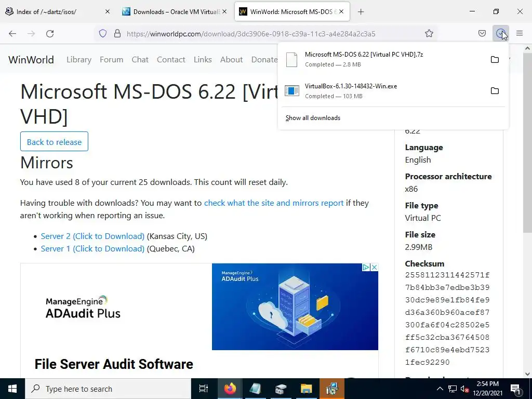Bookmark this page with the star

click(x=429, y=33)
